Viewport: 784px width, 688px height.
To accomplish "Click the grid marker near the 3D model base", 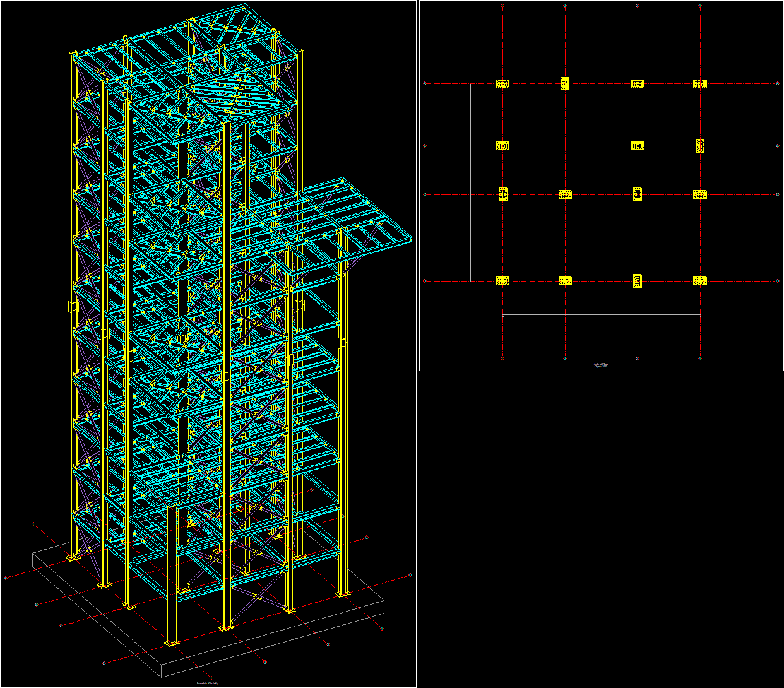I will (x=61, y=626).
